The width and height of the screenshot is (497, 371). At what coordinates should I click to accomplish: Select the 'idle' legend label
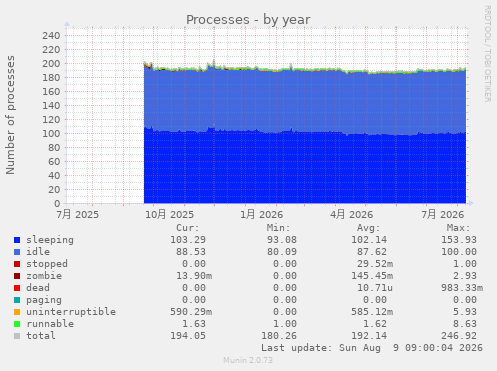(x=38, y=252)
